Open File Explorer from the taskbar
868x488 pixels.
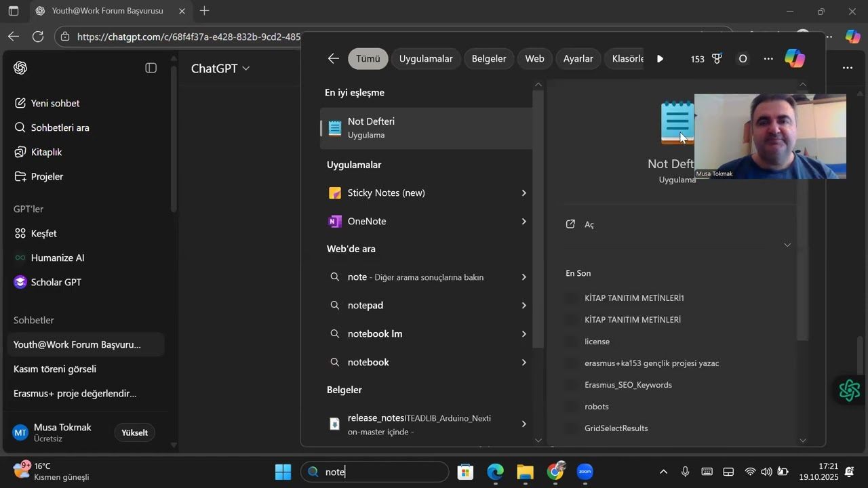pos(526,472)
